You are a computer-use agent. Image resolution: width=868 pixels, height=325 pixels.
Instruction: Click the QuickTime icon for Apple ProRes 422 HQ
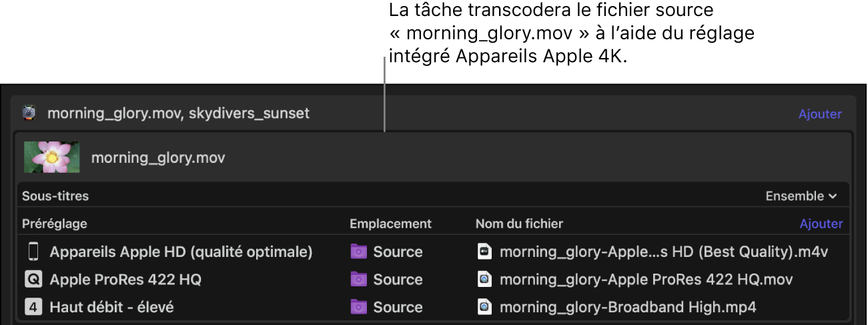click(33, 280)
